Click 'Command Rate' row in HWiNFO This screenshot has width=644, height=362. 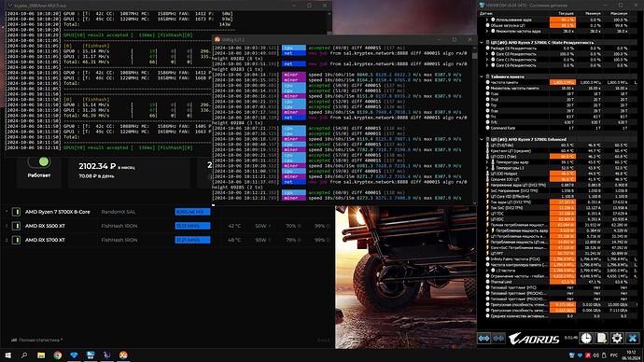pyautogui.click(x=558, y=128)
